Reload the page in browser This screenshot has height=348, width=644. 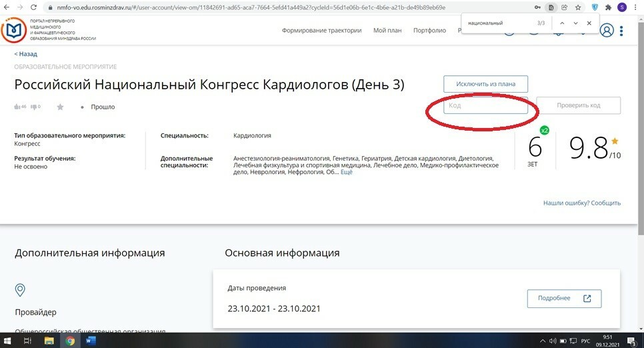pos(34,7)
